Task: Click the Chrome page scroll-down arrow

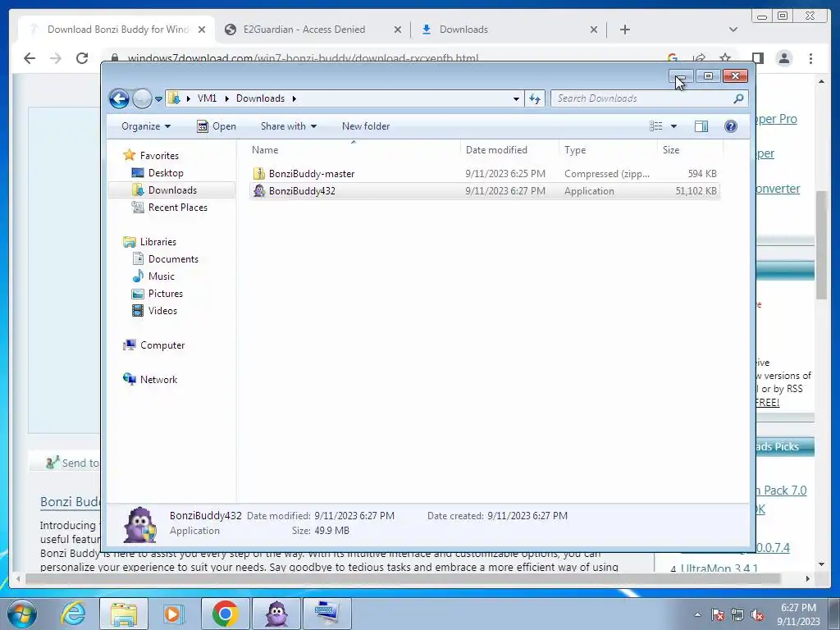Action: coord(821,564)
